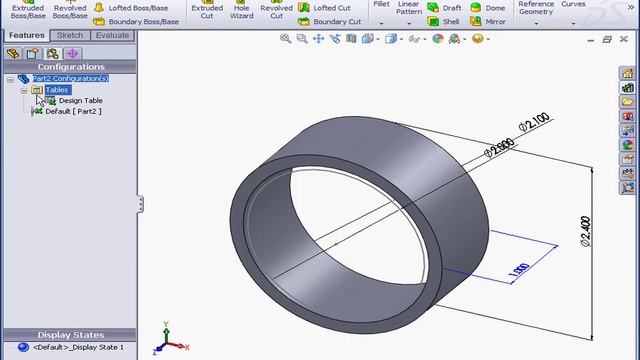Click the Apply Scene icon
Screen dimensions: 640x360
click(454, 39)
